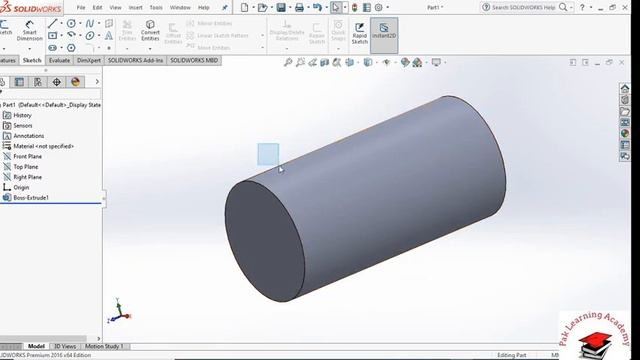Viewport: 640px width, 360px height.
Task: Click the Convert Entities tool
Action: (x=150, y=30)
